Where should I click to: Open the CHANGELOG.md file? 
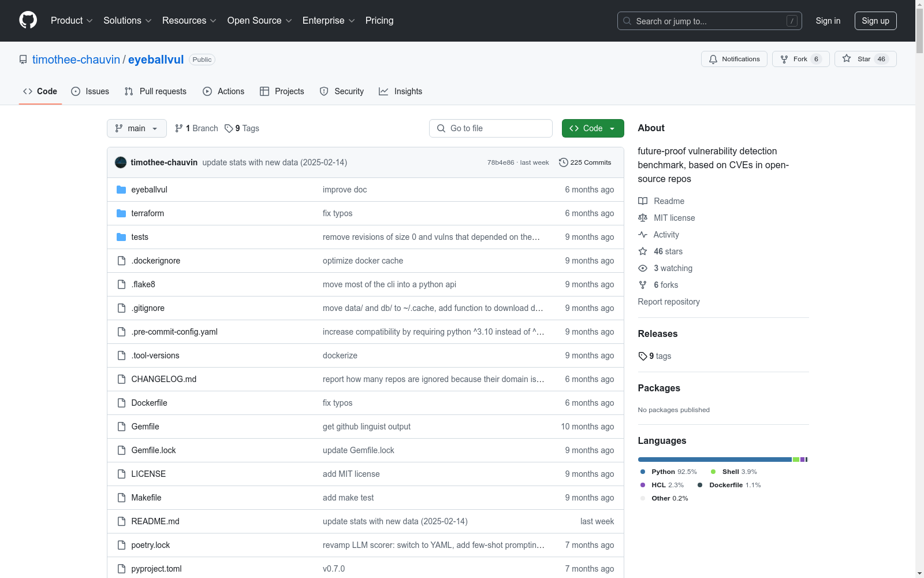pos(164,379)
